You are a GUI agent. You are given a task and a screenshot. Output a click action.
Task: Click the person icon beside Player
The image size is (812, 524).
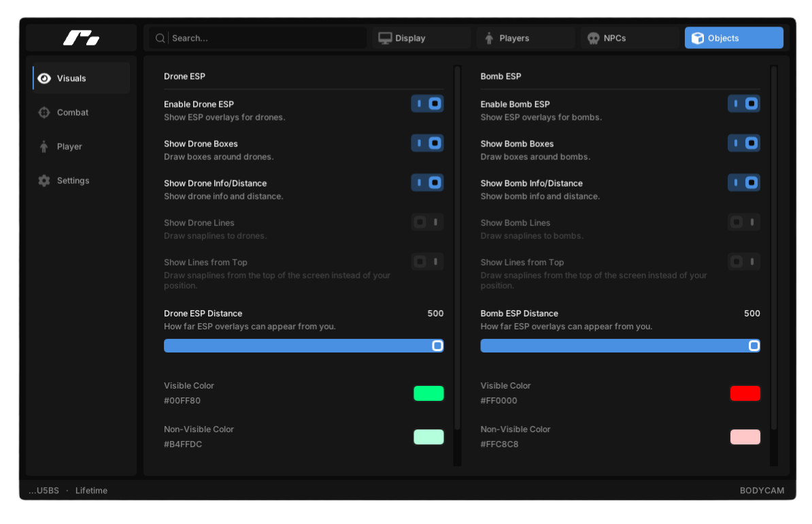tap(44, 147)
